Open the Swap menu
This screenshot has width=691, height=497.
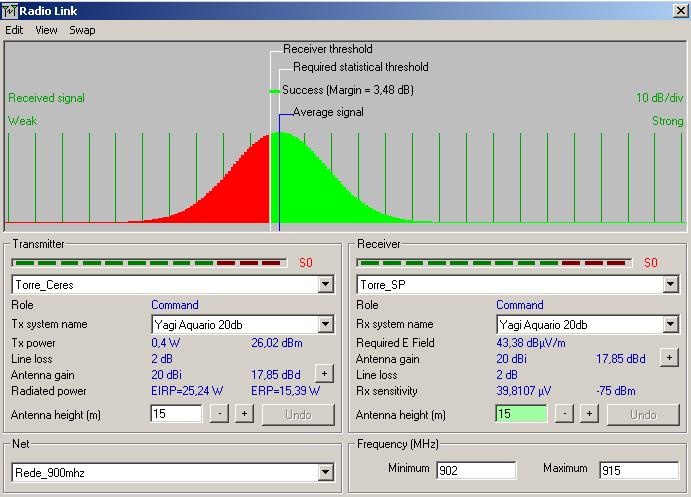pyautogui.click(x=82, y=30)
